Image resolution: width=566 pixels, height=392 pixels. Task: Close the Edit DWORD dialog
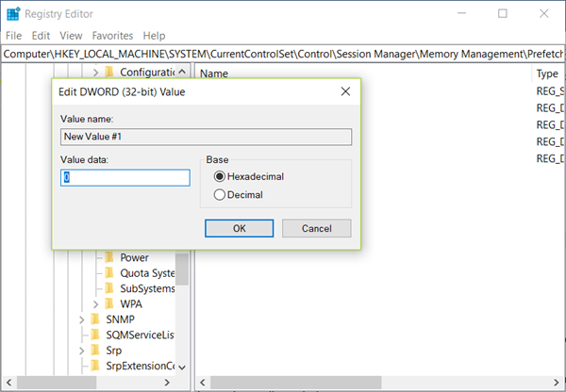tap(345, 91)
